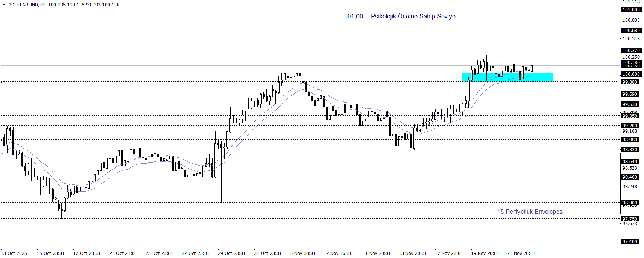This screenshot has height=258, width=644.
Task: Click the '13 Oct 2025' date on time axis
Action: [x=14, y=253]
